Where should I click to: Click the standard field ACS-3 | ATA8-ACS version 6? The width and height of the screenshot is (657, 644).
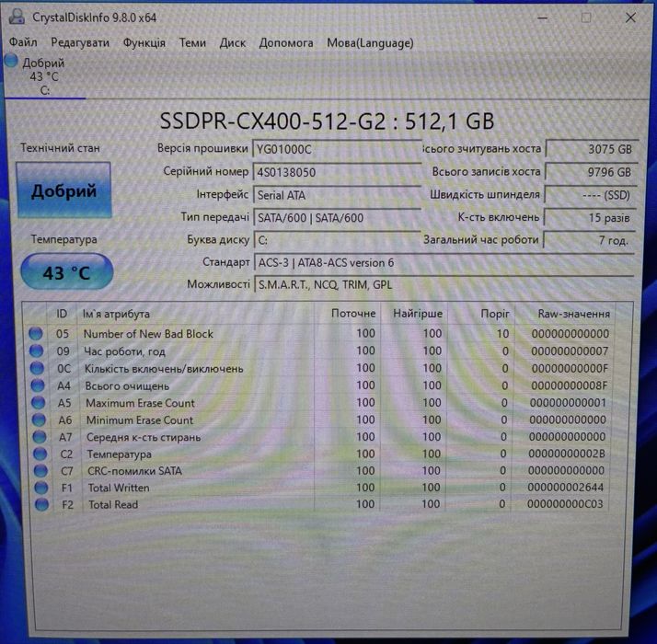444,263
